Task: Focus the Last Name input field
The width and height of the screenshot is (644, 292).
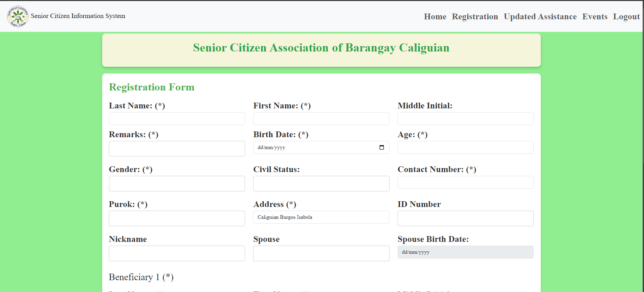Action: [177, 119]
